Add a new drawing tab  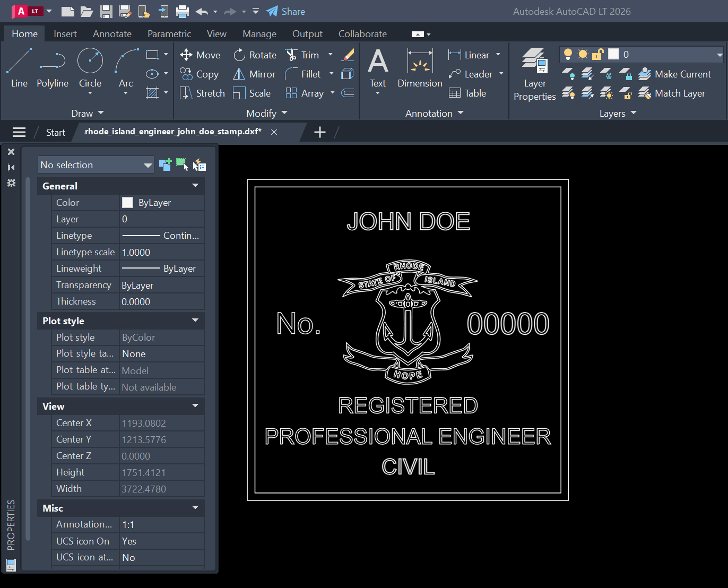[320, 132]
